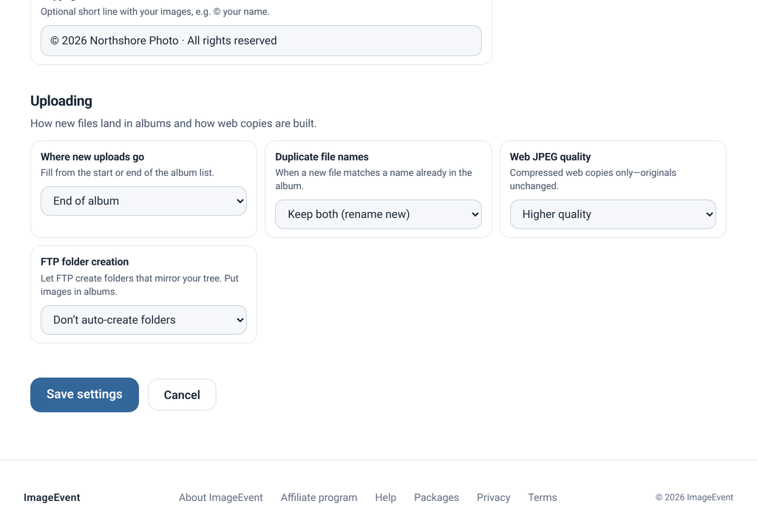Open the Terms footer link
Viewport: 757px width, 532px height.
point(543,497)
